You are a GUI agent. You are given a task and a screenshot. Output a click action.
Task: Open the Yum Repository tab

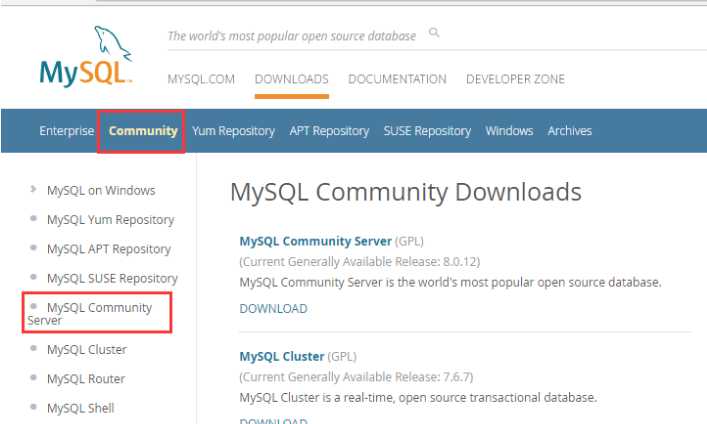[234, 131]
